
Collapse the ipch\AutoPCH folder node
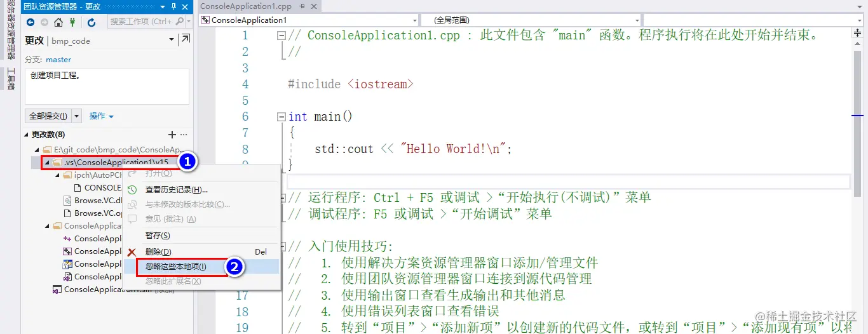(58, 175)
